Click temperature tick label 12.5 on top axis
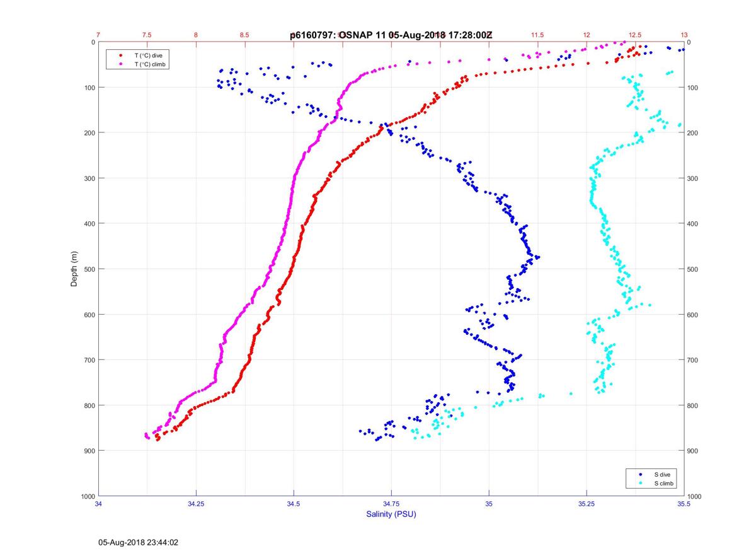This screenshot has height=558, width=756. coord(635,35)
